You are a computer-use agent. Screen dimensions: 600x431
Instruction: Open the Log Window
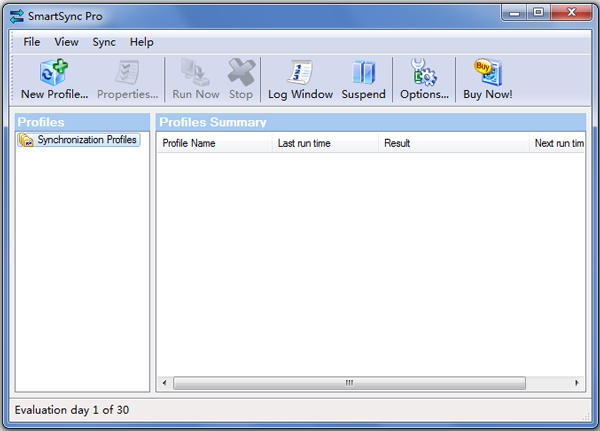(300, 79)
